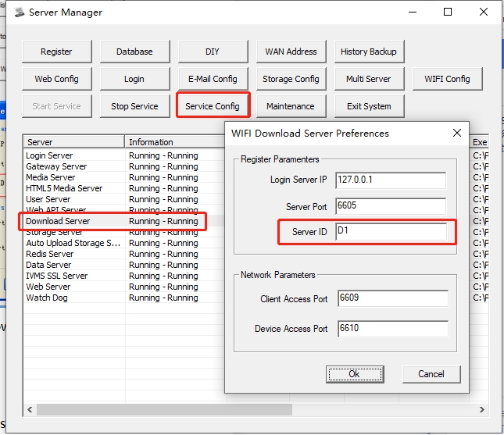Open the Maintenance dialog
Viewport: 504px width, 435px height.
pos(291,106)
